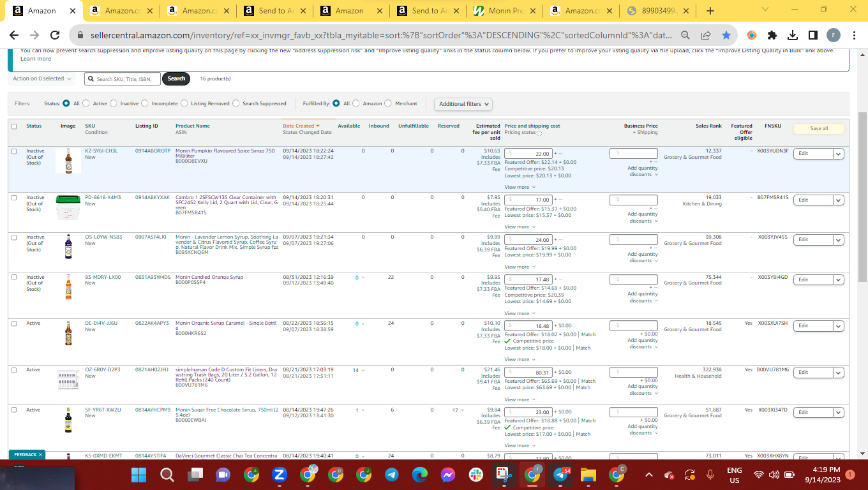Screen dimensions: 868x490
Task: Open Slack from the taskbar
Action: [475, 475]
